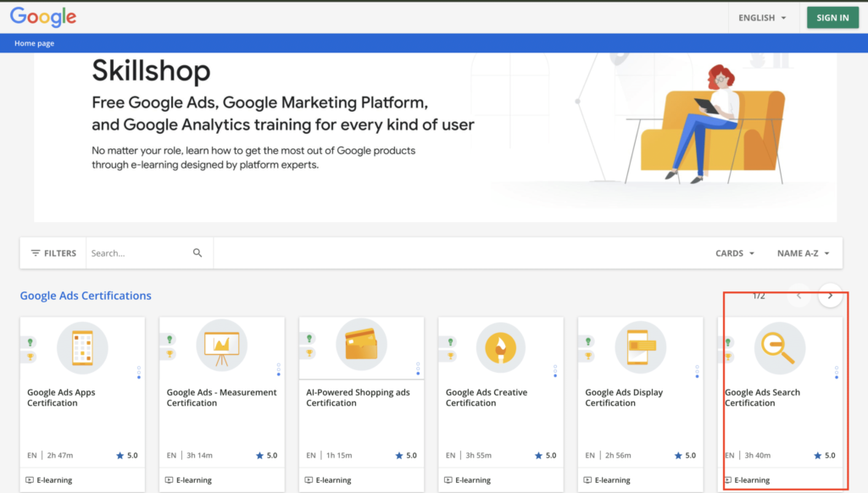Click lightbulb badge on Apps Certification card

31,342
